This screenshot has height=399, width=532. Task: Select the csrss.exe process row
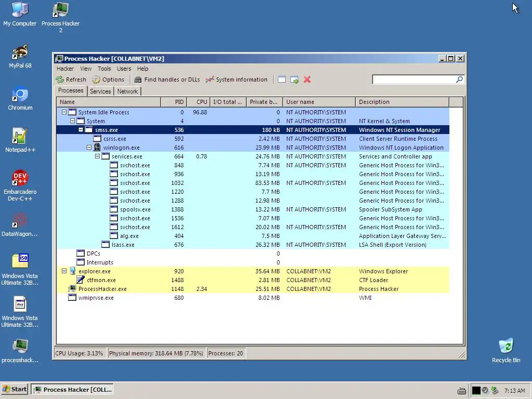click(x=253, y=139)
